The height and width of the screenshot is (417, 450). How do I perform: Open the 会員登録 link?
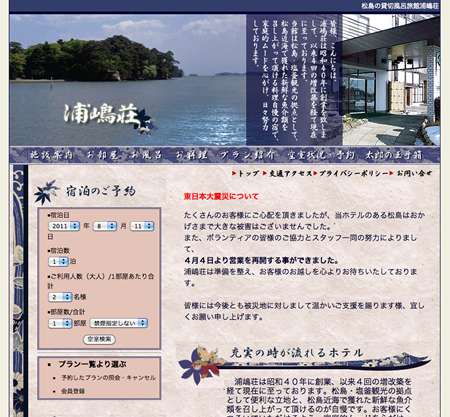[73, 391]
